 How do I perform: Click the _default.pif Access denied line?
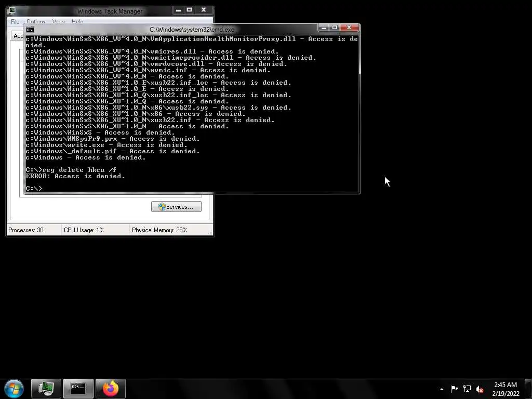pos(113,151)
